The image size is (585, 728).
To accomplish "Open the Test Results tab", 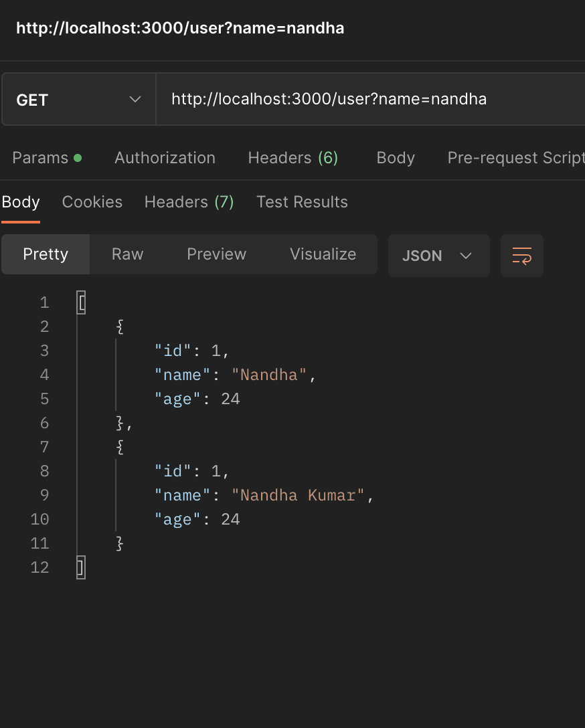I will (302, 202).
